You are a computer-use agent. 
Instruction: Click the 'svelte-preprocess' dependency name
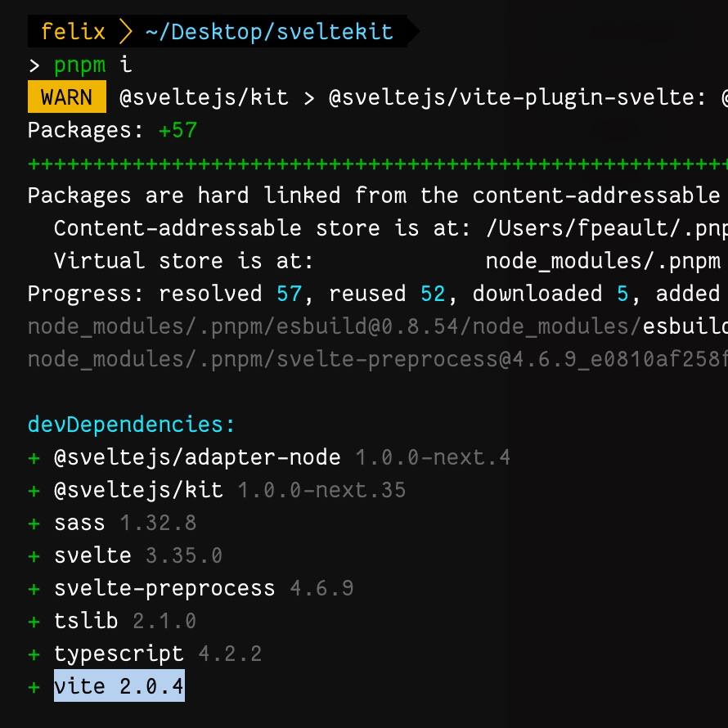164,589
